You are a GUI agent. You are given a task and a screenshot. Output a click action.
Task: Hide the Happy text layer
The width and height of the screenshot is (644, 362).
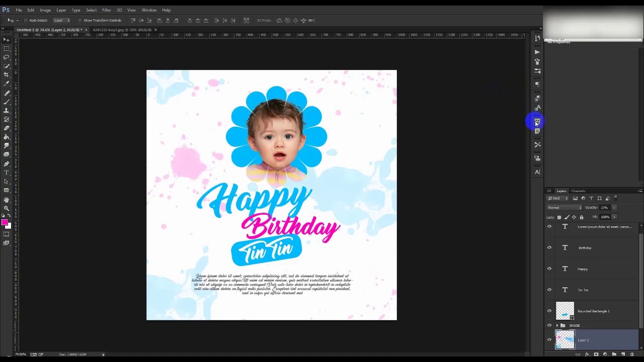point(549,268)
